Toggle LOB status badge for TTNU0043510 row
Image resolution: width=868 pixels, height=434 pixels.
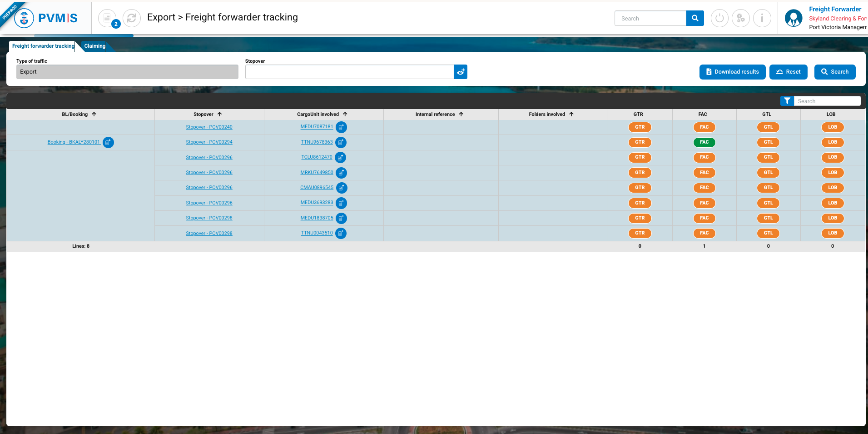pos(832,233)
